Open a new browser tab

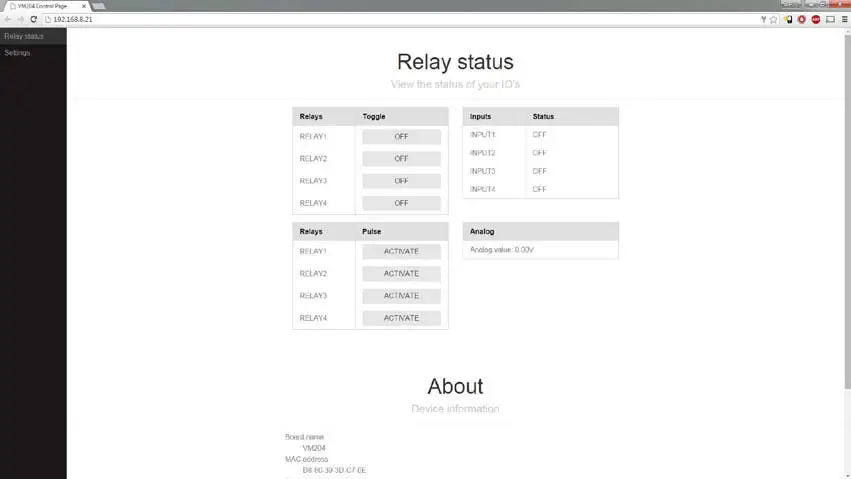tap(99, 6)
